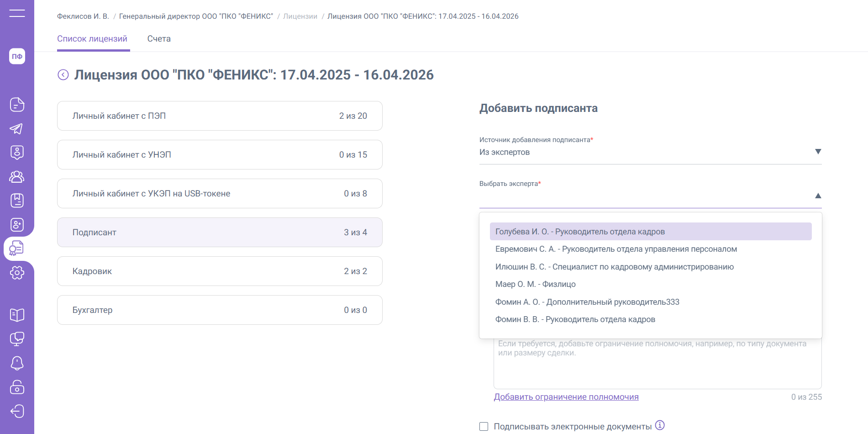Viewport: 868px width, 434px height.
Task: Enable Подписывать электронные документы checkbox
Action: (x=484, y=426)
